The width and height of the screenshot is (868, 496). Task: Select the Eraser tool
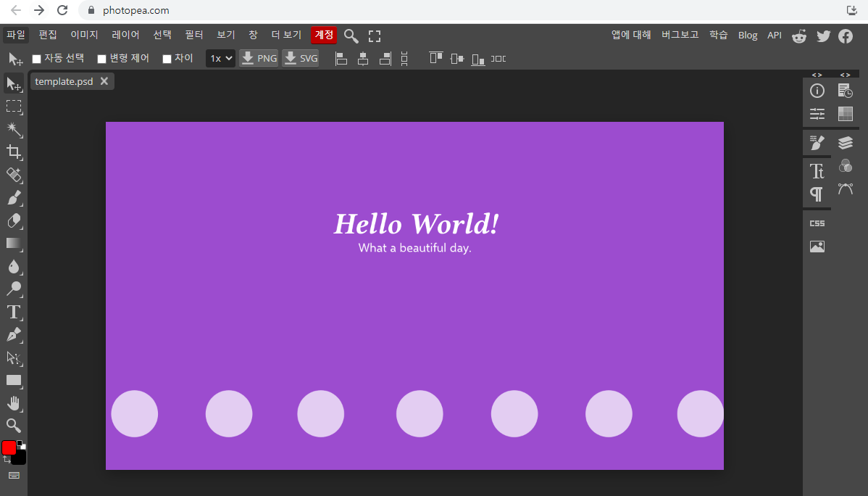(14, 220)
